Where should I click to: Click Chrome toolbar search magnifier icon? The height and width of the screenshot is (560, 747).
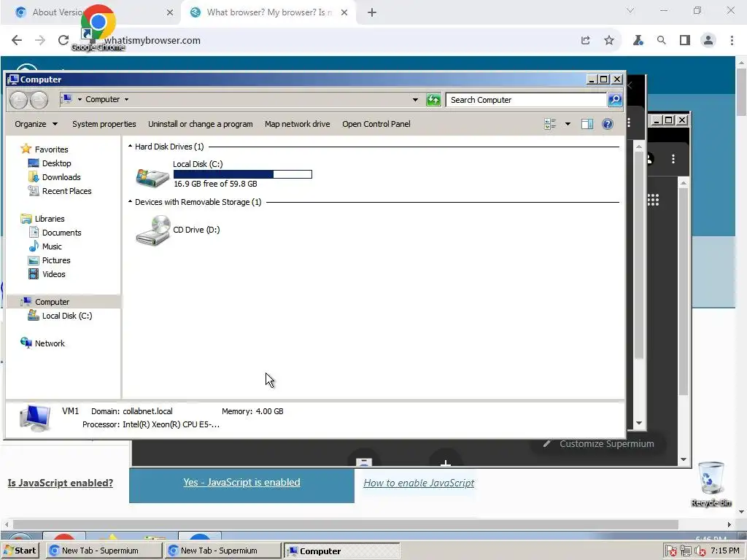[x=661, y=40]
